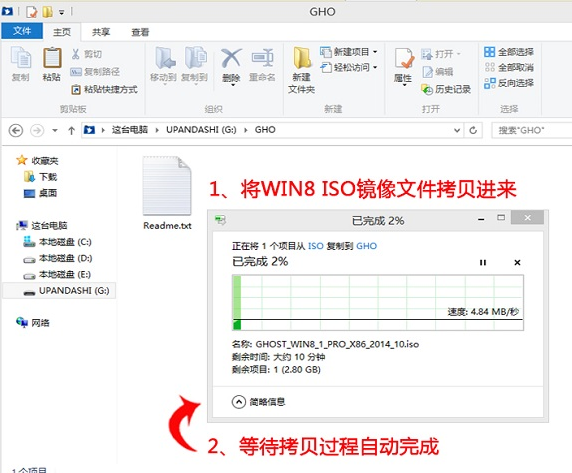Open the File (文件) tab
The width and height of the screenshot is (572, 473).
tap(22, 31)
